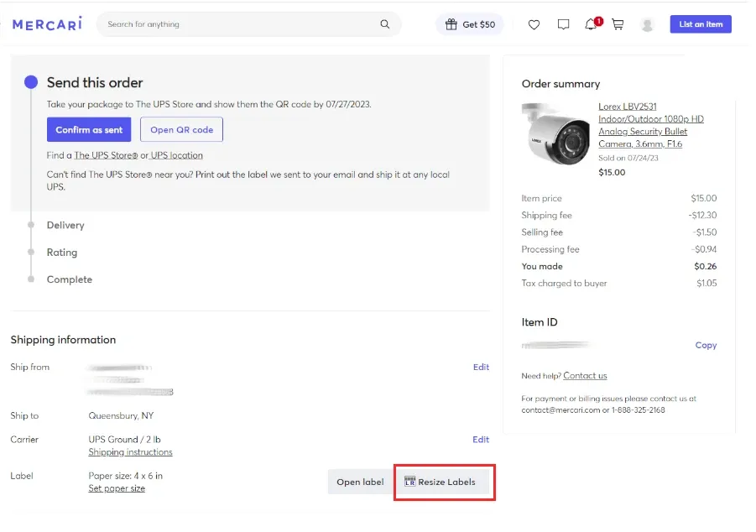Open the profile avatar menu

coord(648,24)
